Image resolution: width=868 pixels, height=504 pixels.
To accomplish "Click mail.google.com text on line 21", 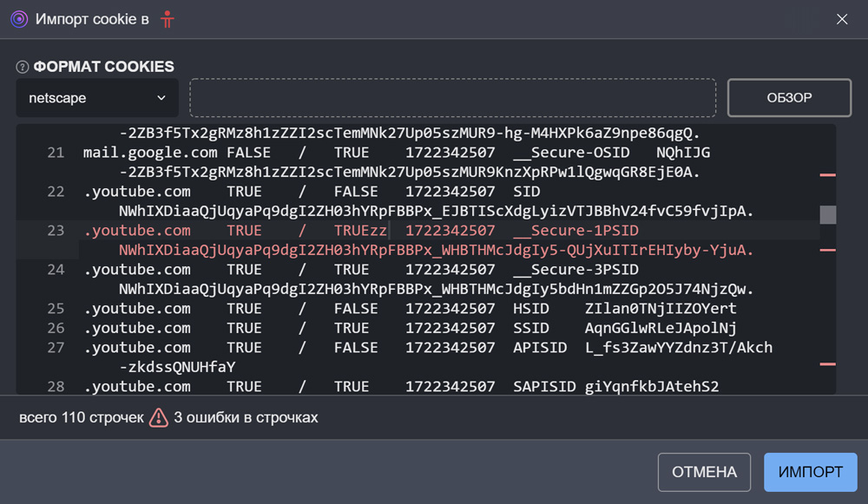I will 150,153.
